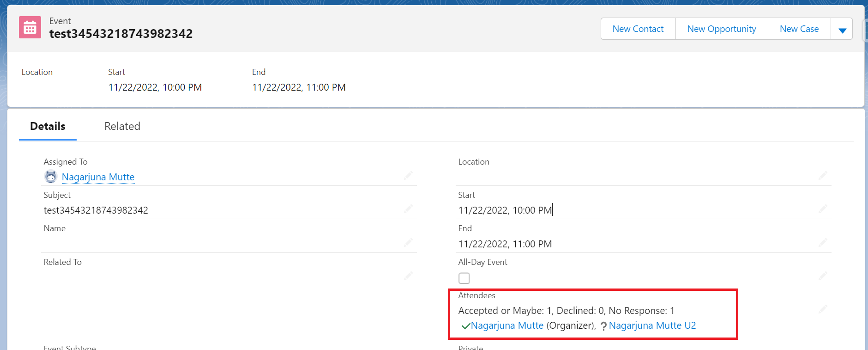Click the edit pencil for Name field
This screenshot has width=868, height=350.
tap(408, 242)
